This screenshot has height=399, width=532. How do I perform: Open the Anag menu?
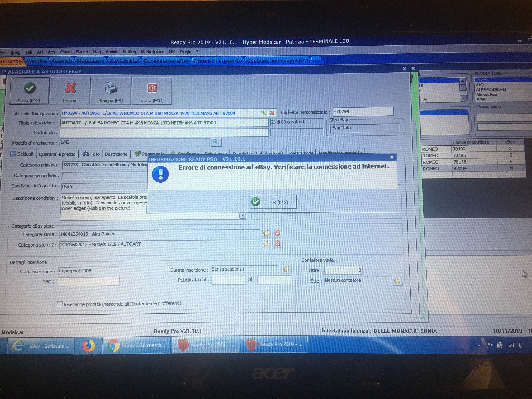(15, 52)
